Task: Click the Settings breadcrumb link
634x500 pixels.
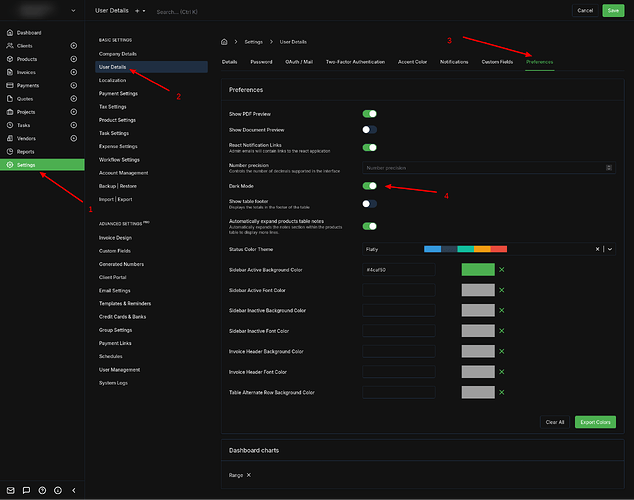Action: pyautogui.click(x=254, y=42)
